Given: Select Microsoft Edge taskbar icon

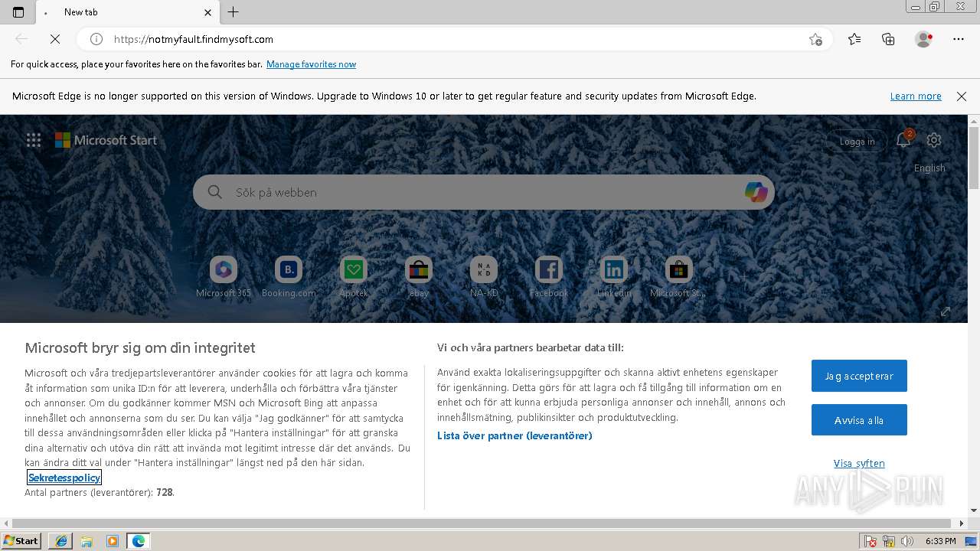Looking at the screenshot, I should coord(139,541).
